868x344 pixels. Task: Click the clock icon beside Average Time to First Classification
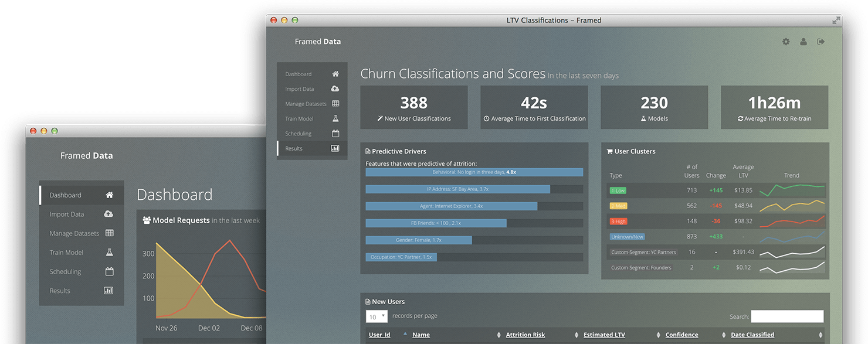(x=486, y=118)
